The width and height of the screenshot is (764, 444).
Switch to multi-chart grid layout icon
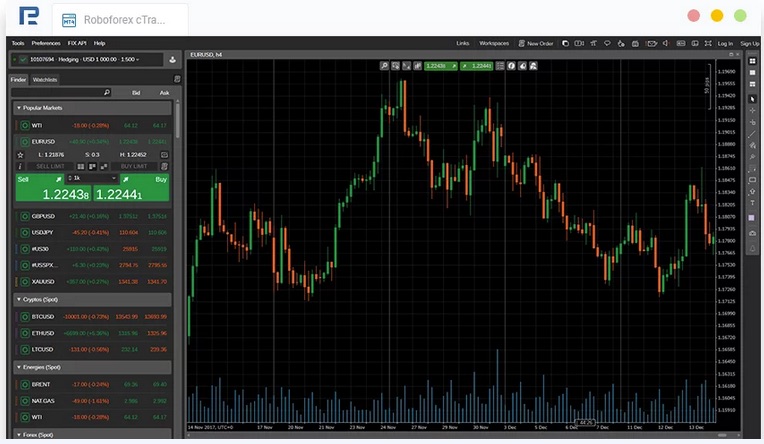click(752, 61)
